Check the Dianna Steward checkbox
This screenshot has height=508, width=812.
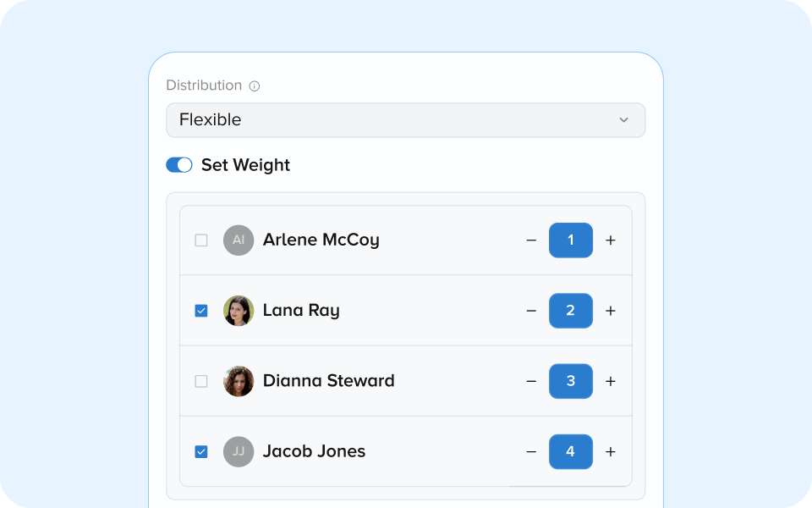[201, 382]
